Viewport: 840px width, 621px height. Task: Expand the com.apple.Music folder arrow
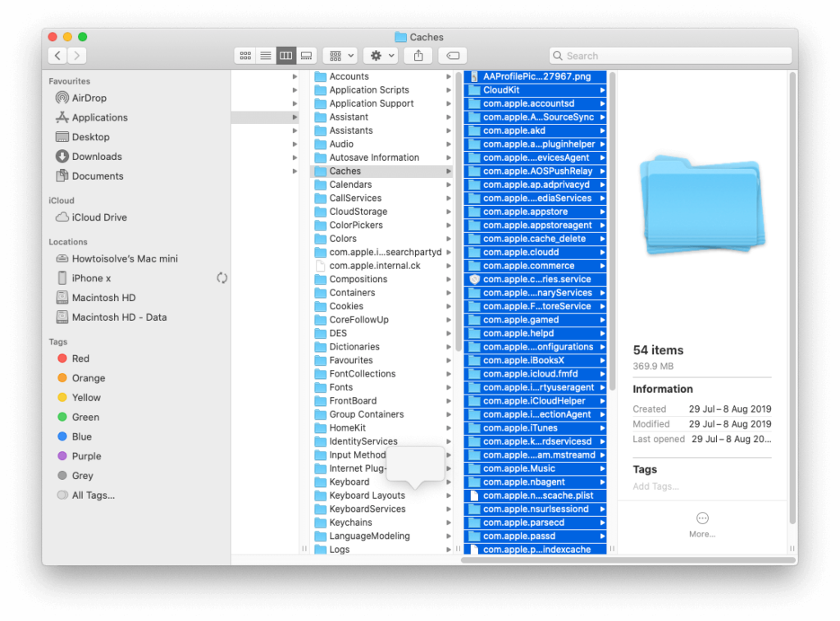click(602, 468)
